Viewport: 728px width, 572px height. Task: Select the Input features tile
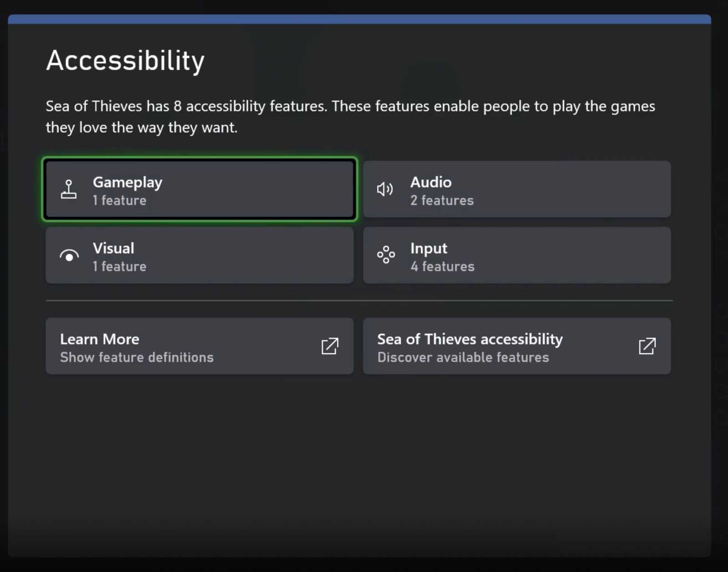point(517,255)
